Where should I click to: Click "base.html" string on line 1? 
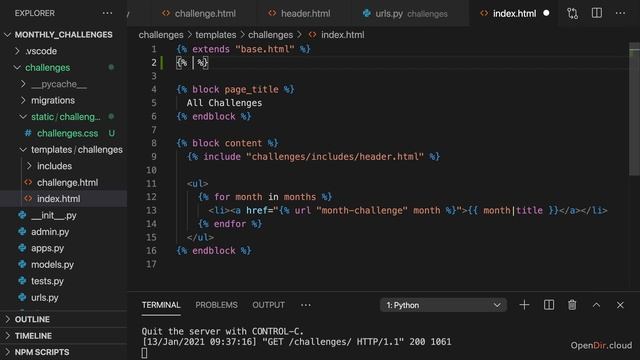(x=264, y=49)
